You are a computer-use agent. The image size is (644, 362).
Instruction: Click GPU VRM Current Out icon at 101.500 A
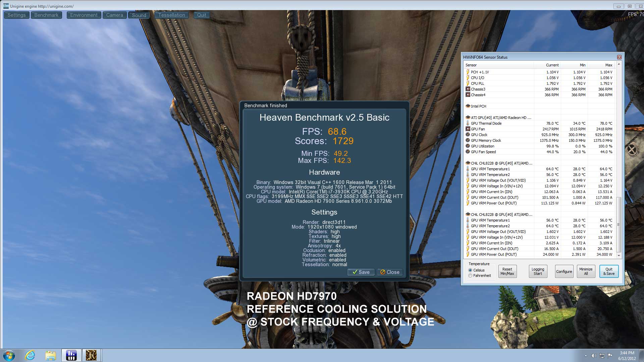tap(468, 197)
